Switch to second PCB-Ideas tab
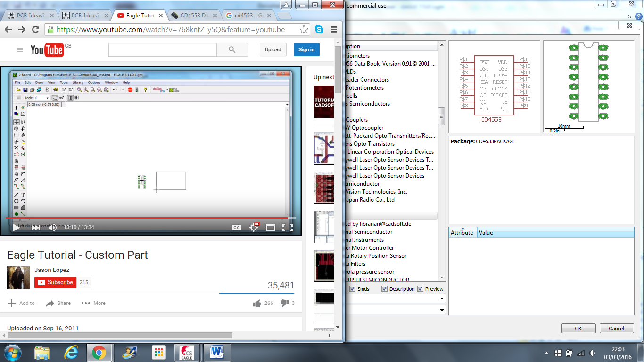The image size is (644, 362). (85, 16)
